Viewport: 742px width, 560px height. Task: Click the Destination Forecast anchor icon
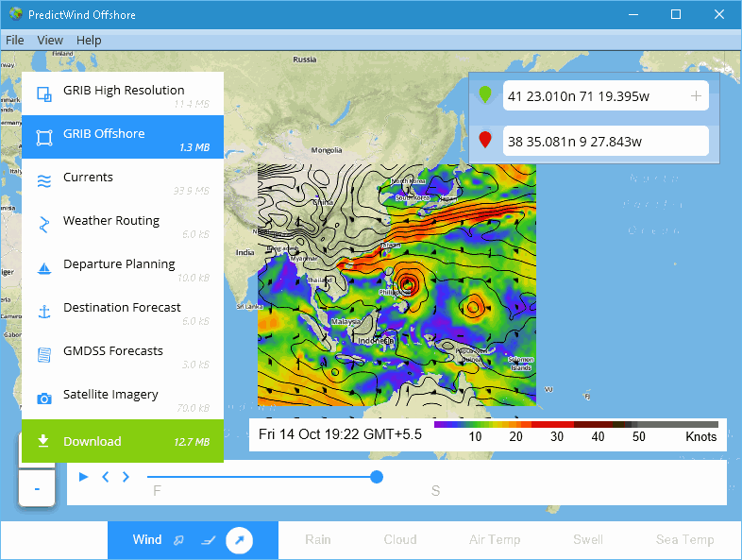pos(44,312)
